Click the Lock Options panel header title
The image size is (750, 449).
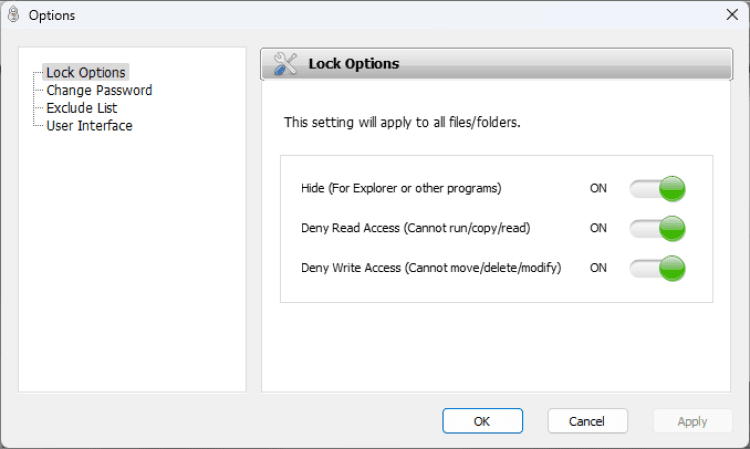(353, 64)
